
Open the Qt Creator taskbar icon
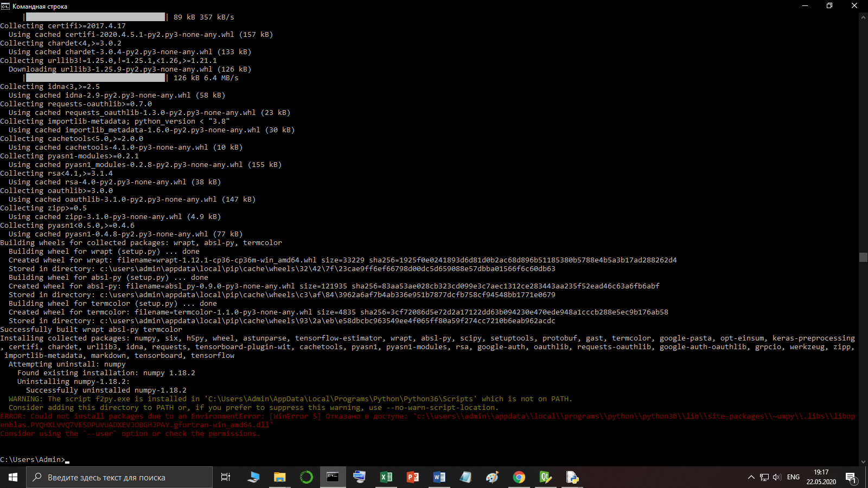[x=545, y=477]
